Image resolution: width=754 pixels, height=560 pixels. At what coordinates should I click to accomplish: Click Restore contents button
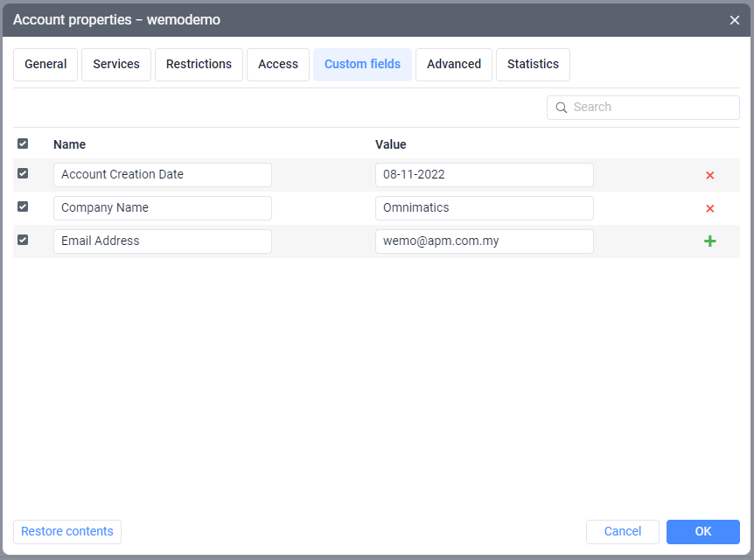(67, 532)
